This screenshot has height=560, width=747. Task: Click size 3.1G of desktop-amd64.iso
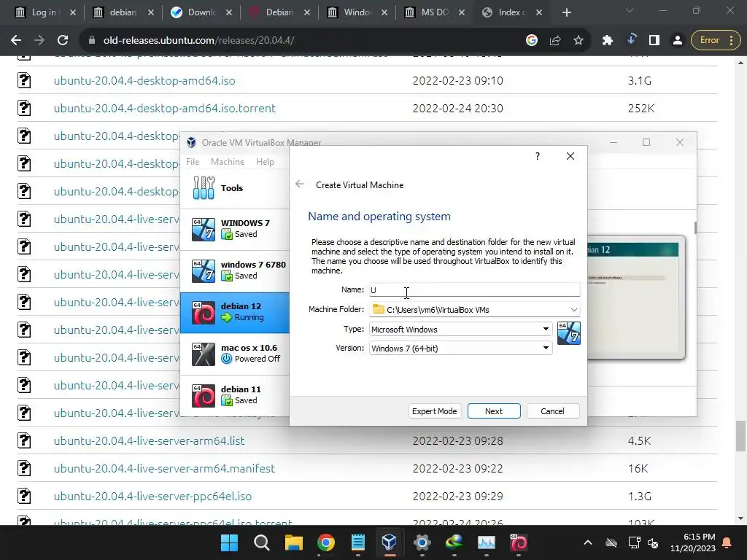[639, 80]
